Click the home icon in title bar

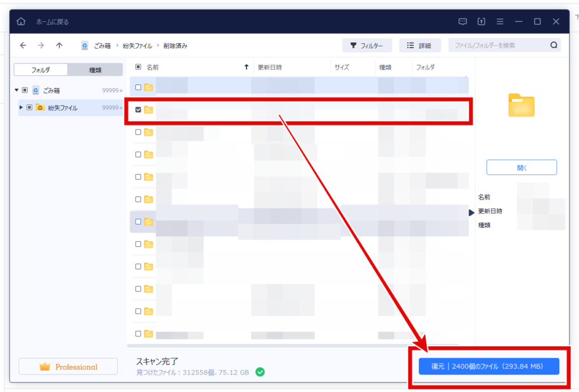(x=21, y=21)
